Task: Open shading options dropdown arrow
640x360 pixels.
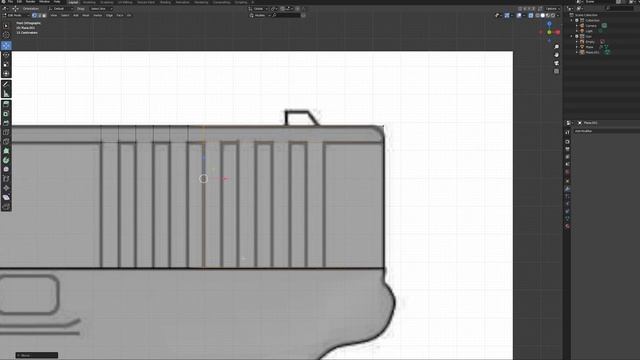Action: click(x=558, y=15)
